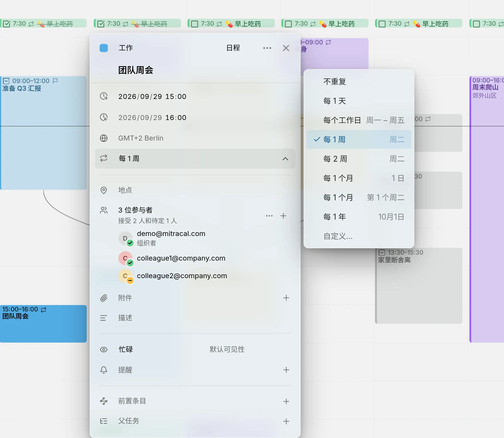This screenshot has height=438, width=504.
Task: Check third 早上吃药 task checkbox
Action: point(195,24)
